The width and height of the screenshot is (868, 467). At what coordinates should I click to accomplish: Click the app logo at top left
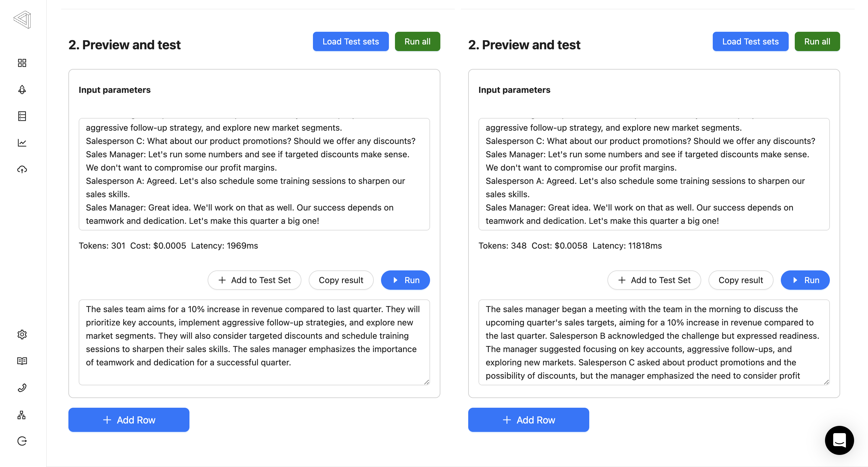pos(22,19)
